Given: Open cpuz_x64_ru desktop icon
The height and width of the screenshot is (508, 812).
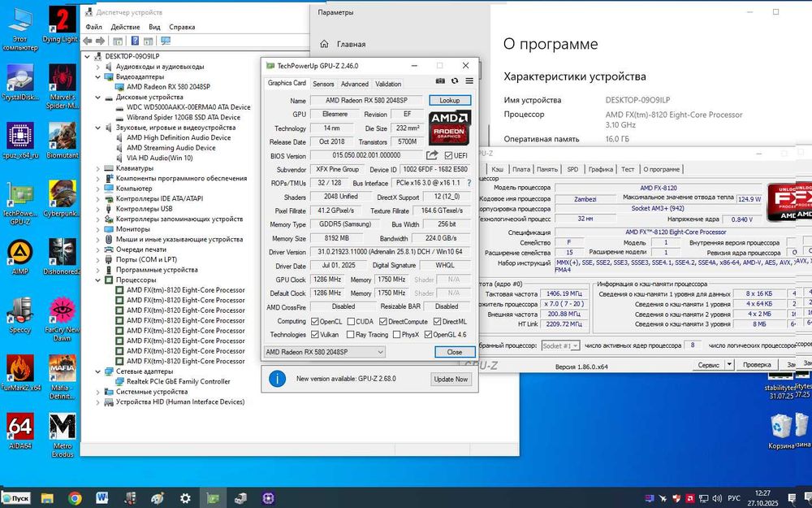Looking at the screenshot, I should click(20, 141).
